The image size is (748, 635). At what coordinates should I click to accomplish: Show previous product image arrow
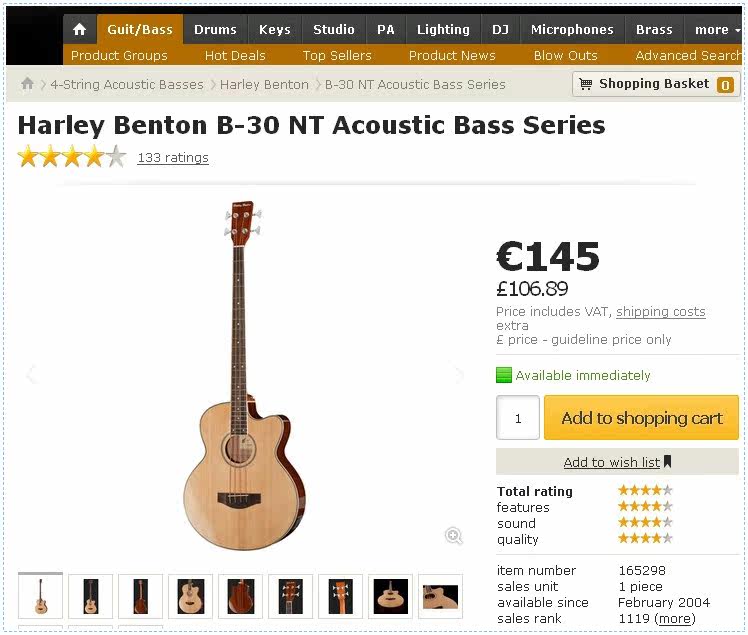point(31,375)
